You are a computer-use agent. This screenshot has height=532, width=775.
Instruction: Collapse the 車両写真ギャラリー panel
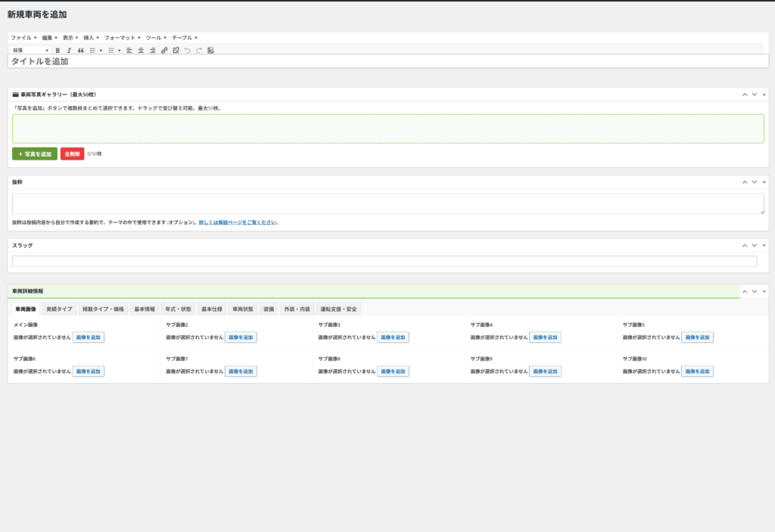pos(764,95)
